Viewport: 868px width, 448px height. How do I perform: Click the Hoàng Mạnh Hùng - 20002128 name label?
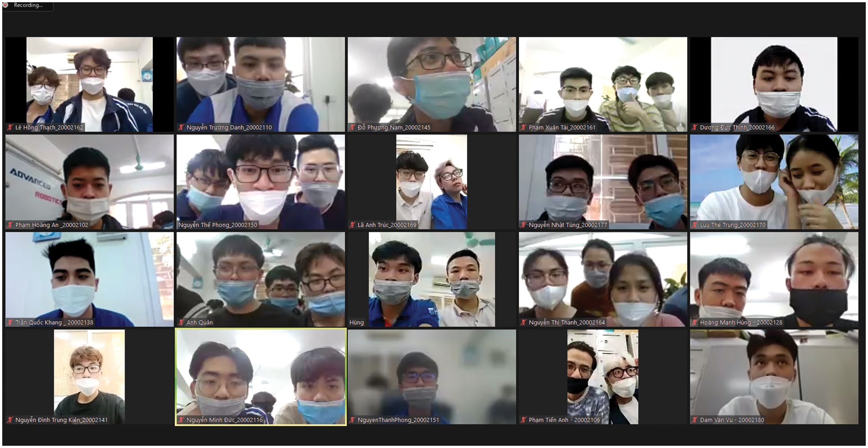click(x=741, y=322)
